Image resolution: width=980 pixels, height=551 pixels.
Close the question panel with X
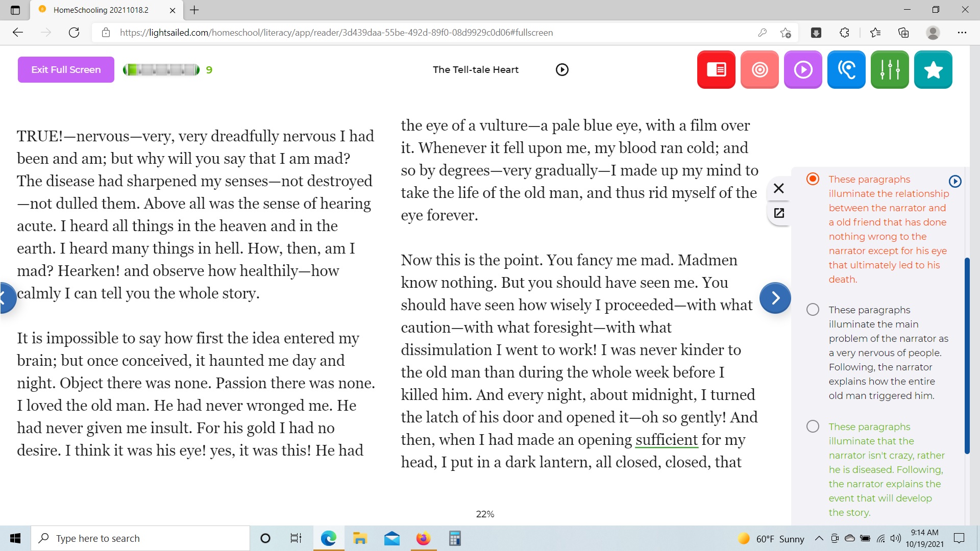pos(778,188)
